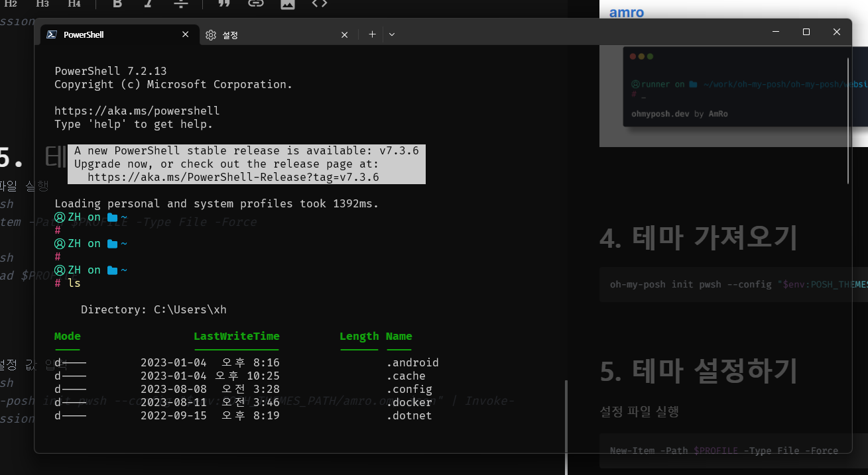Insert a hyperlink from the editor toolbar
This screenshot has width=868, height=475.
coord(255,3)
